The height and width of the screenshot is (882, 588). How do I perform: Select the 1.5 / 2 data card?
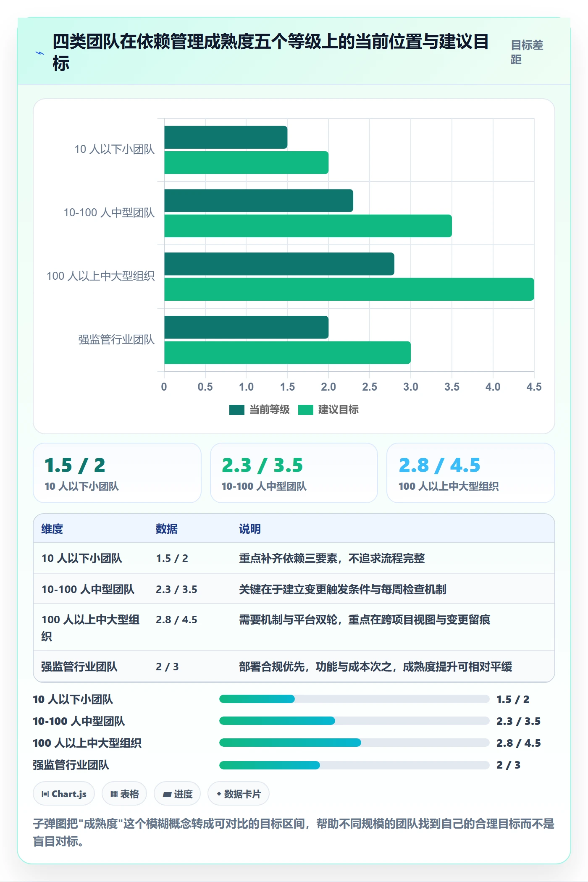pyautogui.click(x=117, y=473)
